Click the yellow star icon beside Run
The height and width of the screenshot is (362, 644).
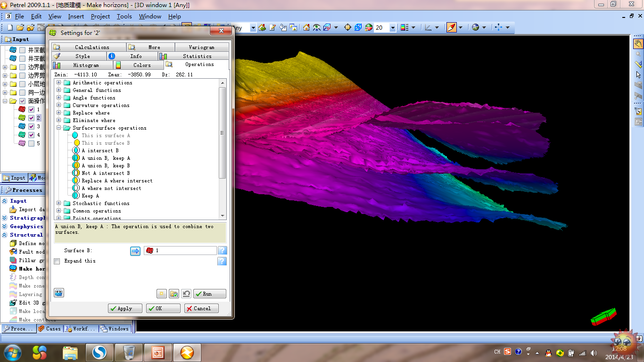162,294
